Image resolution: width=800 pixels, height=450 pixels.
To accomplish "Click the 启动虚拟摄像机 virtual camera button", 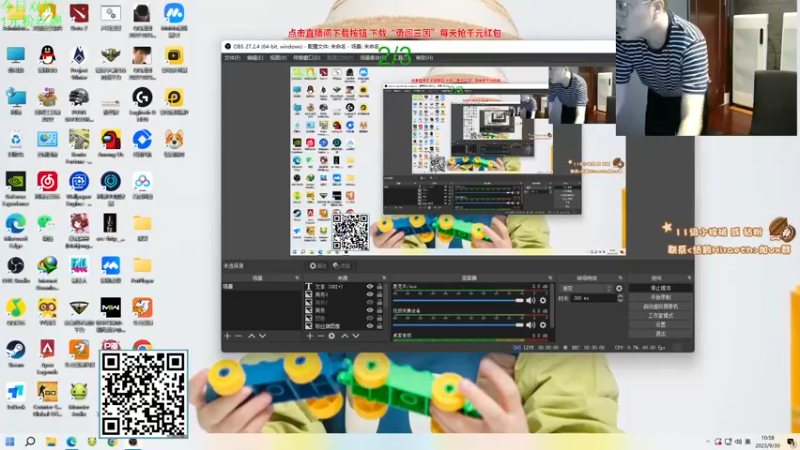I will point(661,306).
